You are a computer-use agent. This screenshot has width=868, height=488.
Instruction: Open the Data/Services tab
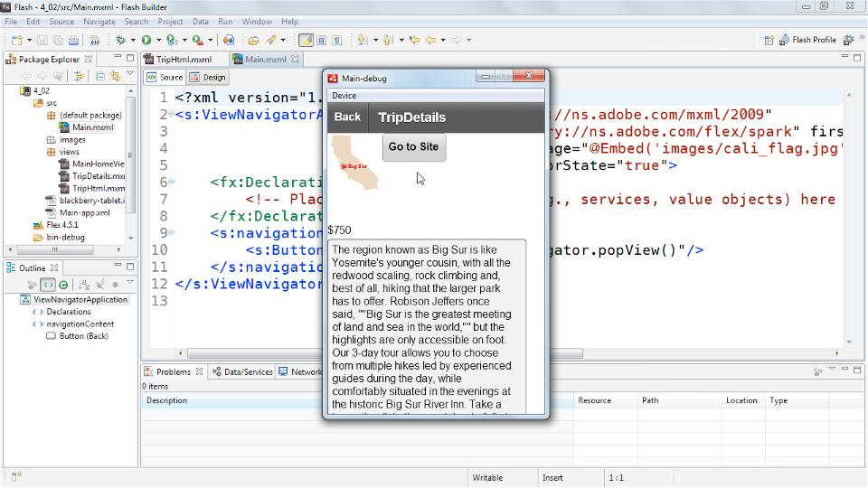pyautogui.click(x=243, y=371)
